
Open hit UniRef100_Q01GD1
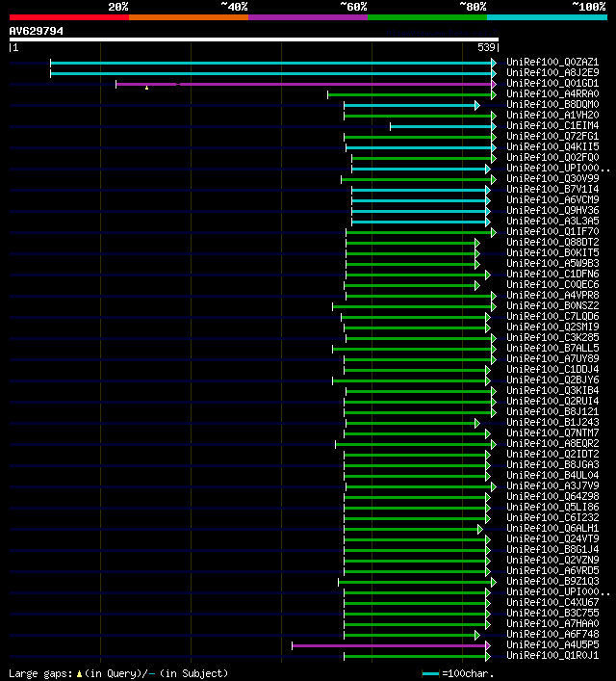pyautogui.click(x=552, y=84)
